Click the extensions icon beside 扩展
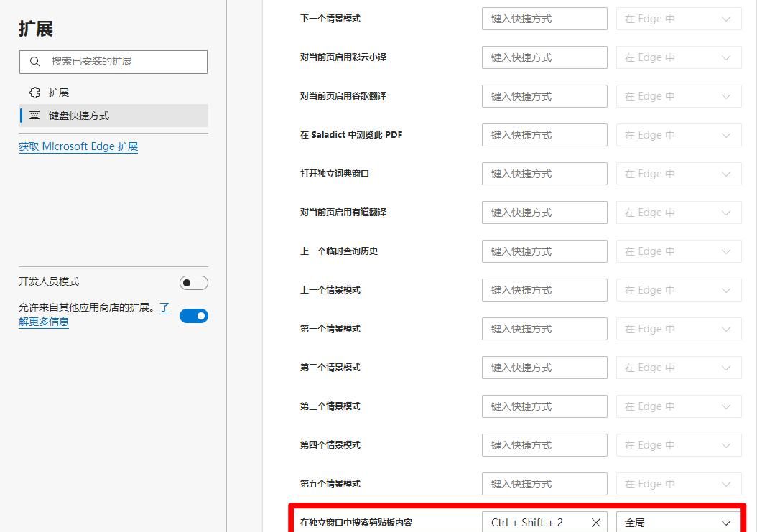Screen dimensions: 757x532 point(34,92)
